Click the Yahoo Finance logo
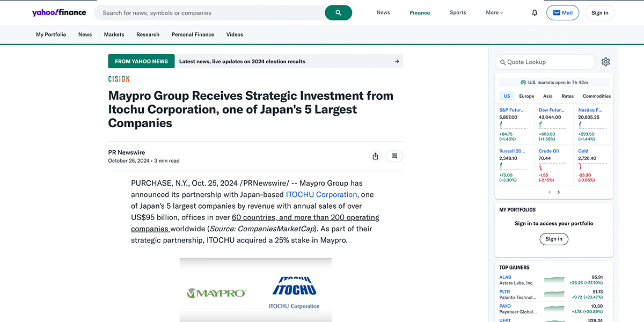Image resolution: width=644 pixels, height=322 pixels. 59,12
